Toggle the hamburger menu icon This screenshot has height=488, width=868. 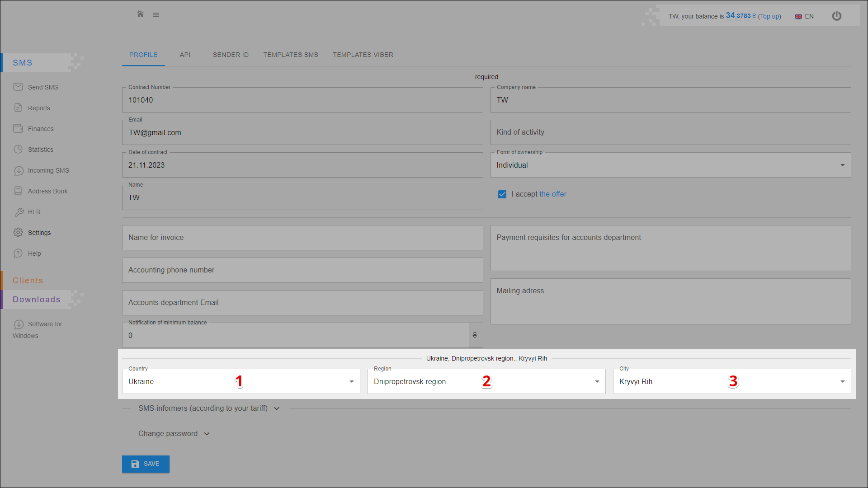pos(156,15)
